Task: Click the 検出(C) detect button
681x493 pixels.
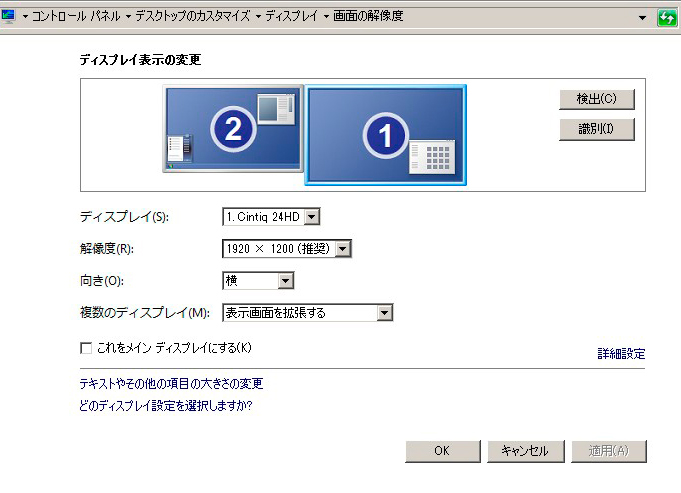Action: tap(597, 99)
